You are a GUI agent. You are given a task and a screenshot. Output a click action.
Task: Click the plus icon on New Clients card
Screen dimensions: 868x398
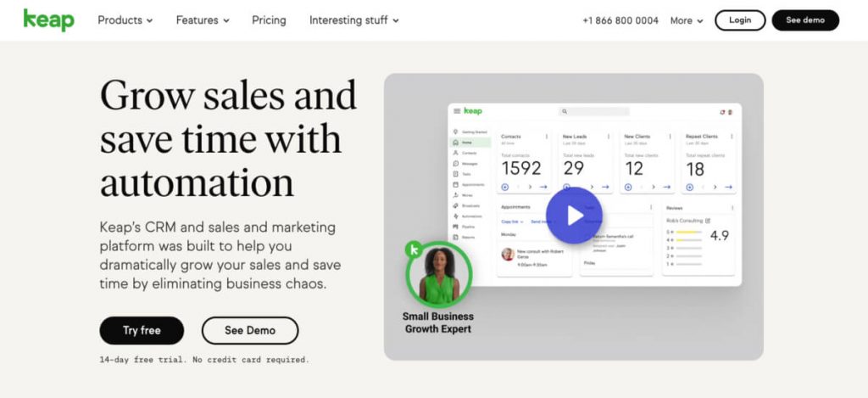[628, 187]
